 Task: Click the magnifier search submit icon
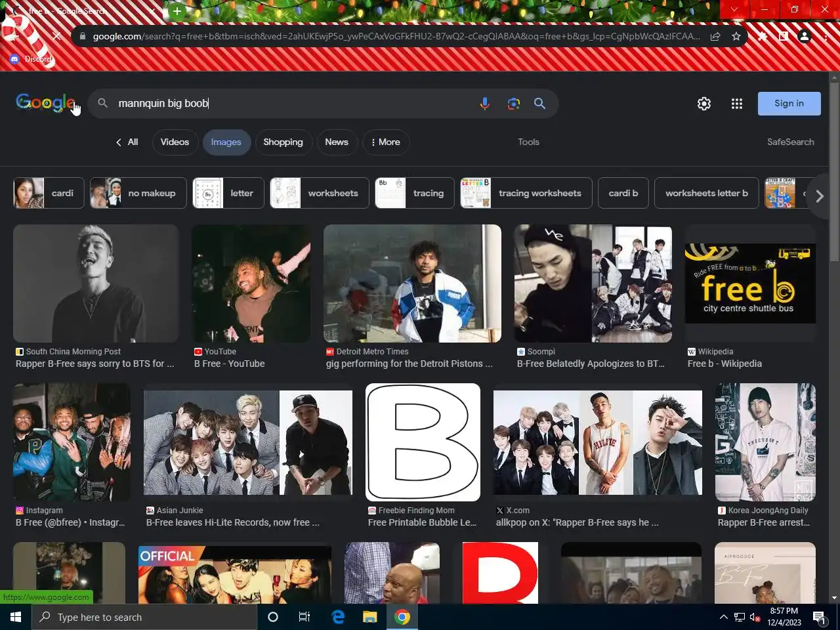point(539,104)
